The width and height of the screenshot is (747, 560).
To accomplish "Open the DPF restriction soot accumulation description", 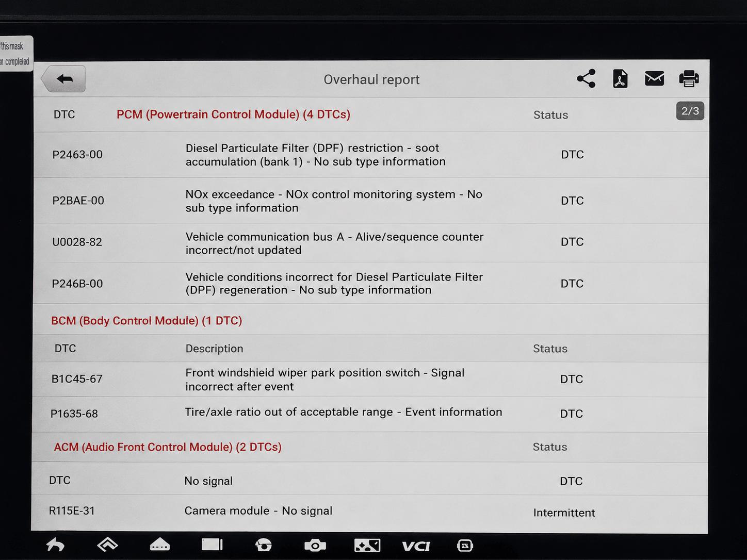I will click(x=316, y=155).
